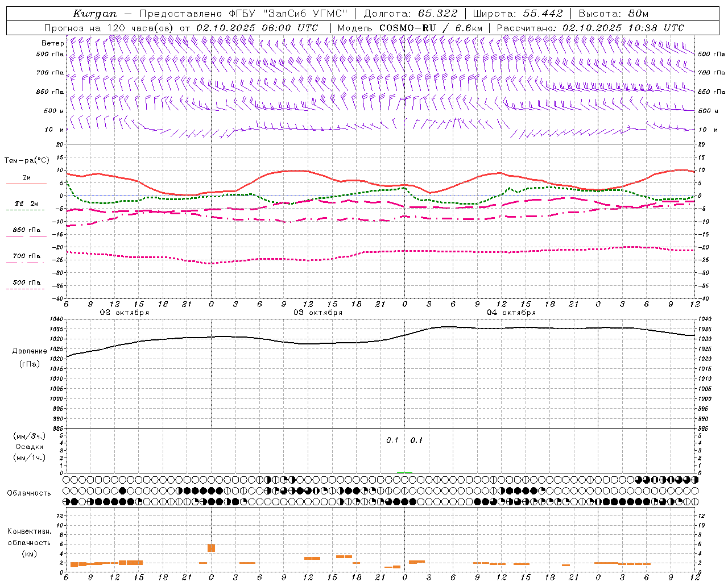This screenshot has width=728, height=582.
Task: Select the longitude value "Долгота: 65.322"
Action: 410,14
